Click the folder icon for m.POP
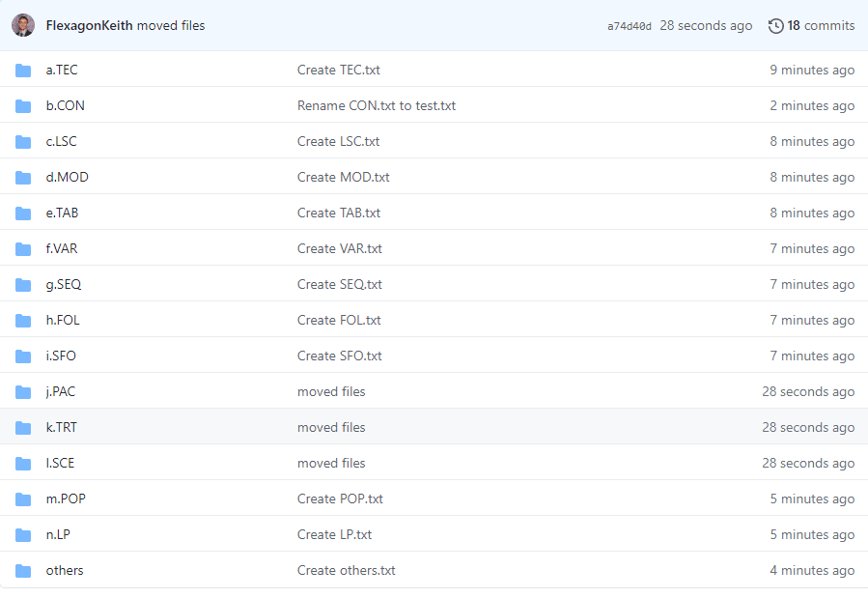 pyautogui.click(x=23, y=498)
